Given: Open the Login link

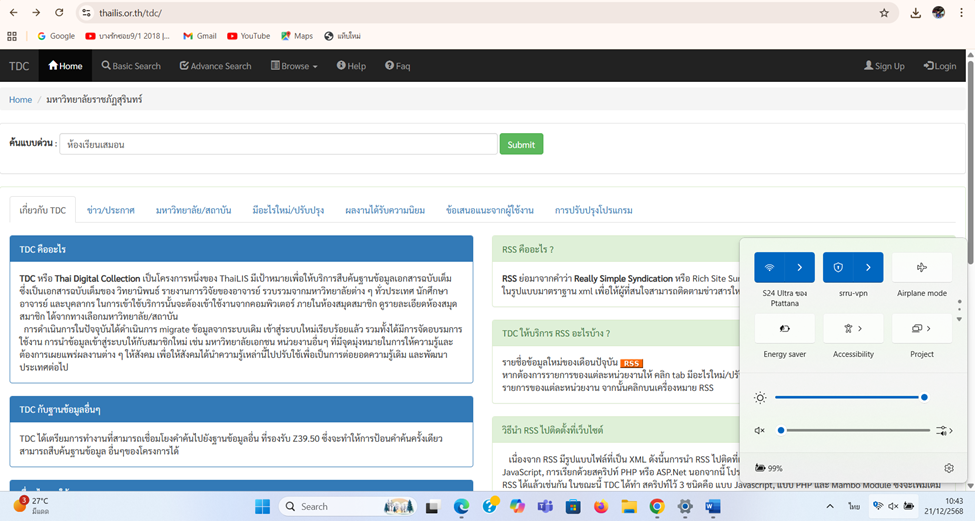Looking at the screenshot, I should point(940,66).
